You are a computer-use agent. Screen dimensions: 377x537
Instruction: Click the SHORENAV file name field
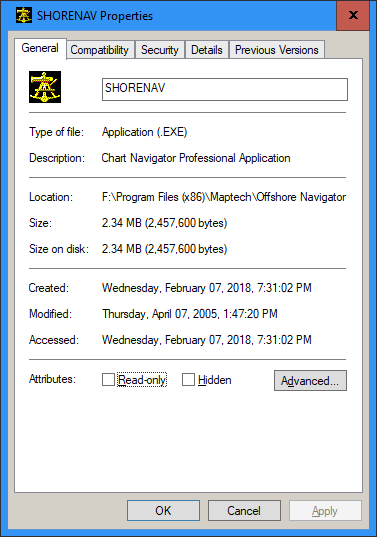tap(225, 89)
